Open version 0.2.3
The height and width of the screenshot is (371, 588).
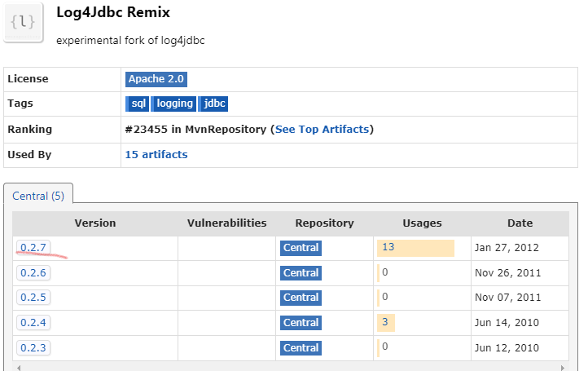33,347
